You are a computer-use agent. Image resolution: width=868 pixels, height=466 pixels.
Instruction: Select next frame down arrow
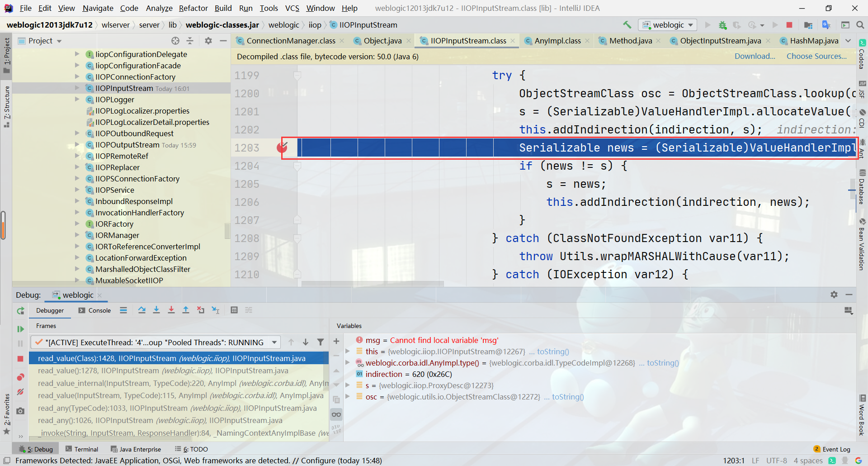click(306, 342)
